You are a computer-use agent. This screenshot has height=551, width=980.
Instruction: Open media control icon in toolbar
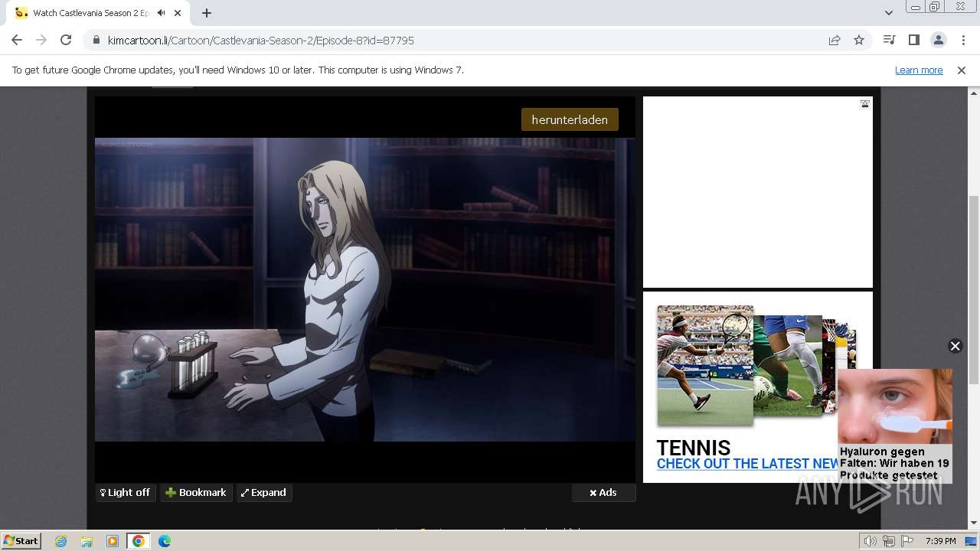click(x=889, y=41)
